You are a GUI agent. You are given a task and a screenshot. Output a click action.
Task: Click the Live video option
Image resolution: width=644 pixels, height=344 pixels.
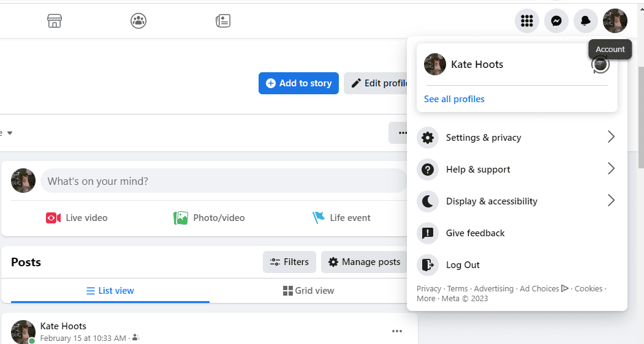point(77,217)
